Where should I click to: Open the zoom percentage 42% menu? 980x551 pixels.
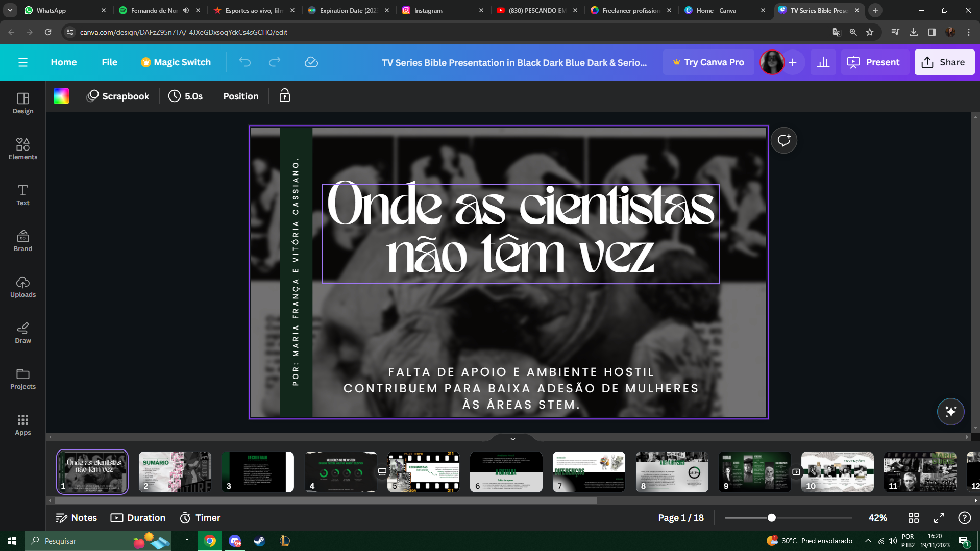(x=877, y=518)
